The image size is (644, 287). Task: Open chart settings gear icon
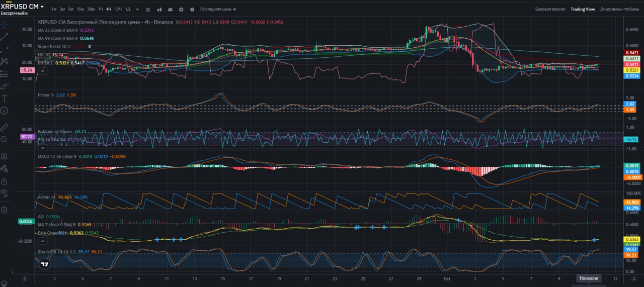[192, 10]
